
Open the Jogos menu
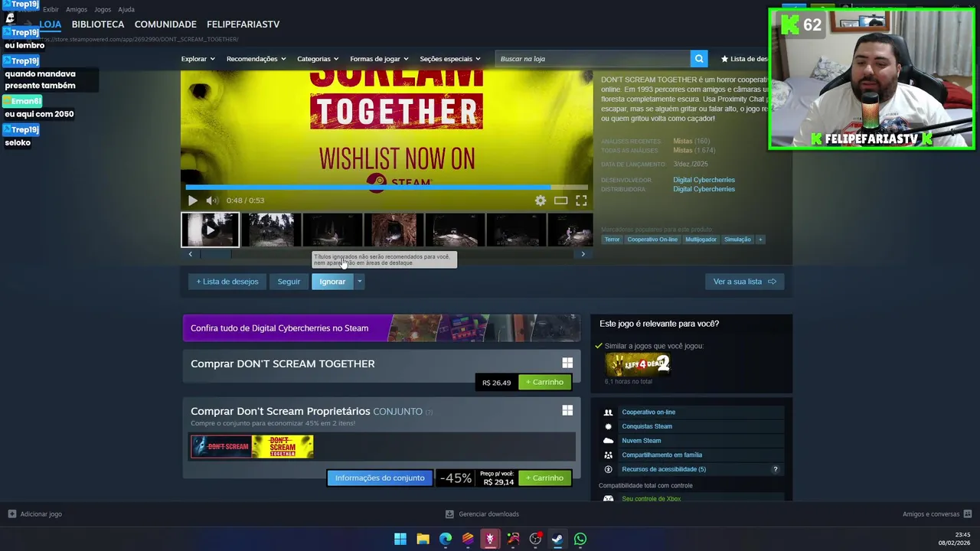(x=103, y=9)
